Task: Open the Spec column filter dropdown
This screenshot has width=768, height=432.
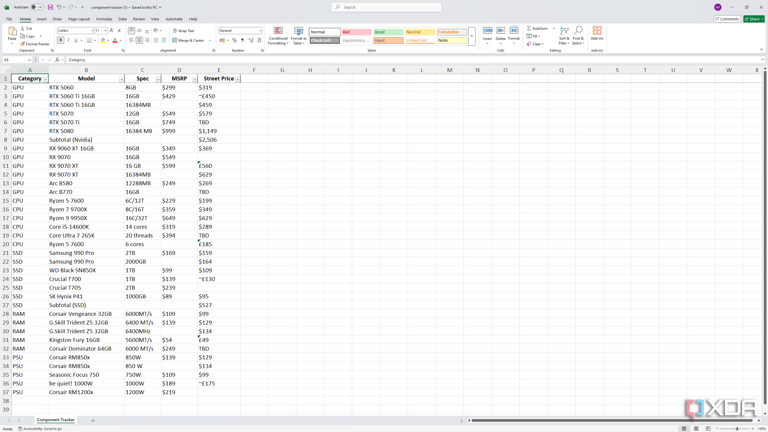Action: click(x=158, y=79)
